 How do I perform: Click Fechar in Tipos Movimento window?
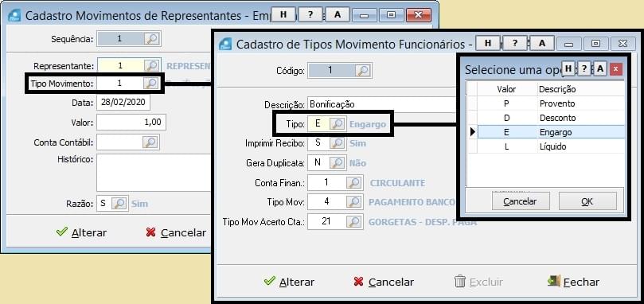click(574, 282)
